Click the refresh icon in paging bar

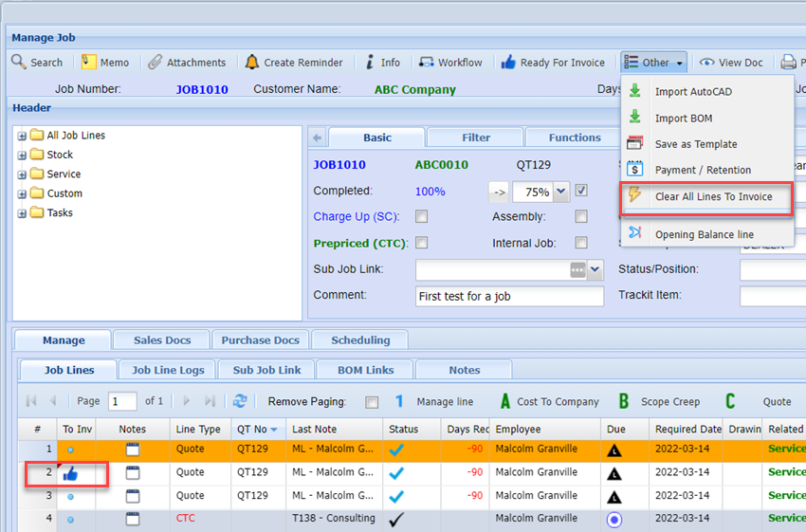[240, 401]
